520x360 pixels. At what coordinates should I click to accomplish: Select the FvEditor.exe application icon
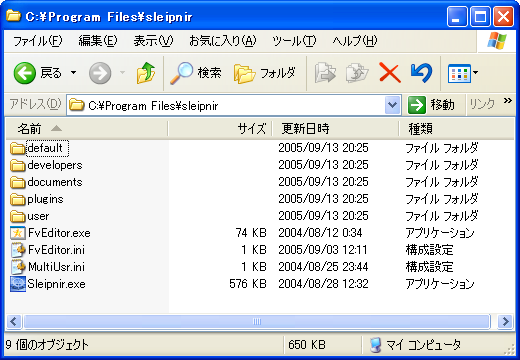tap(18, 233)
